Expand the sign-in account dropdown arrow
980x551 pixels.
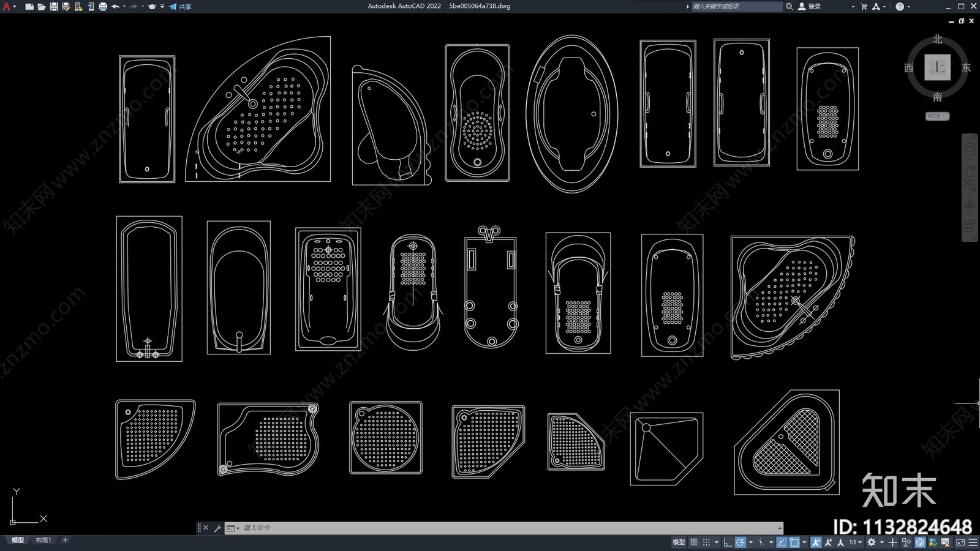(x=853, y=7)
